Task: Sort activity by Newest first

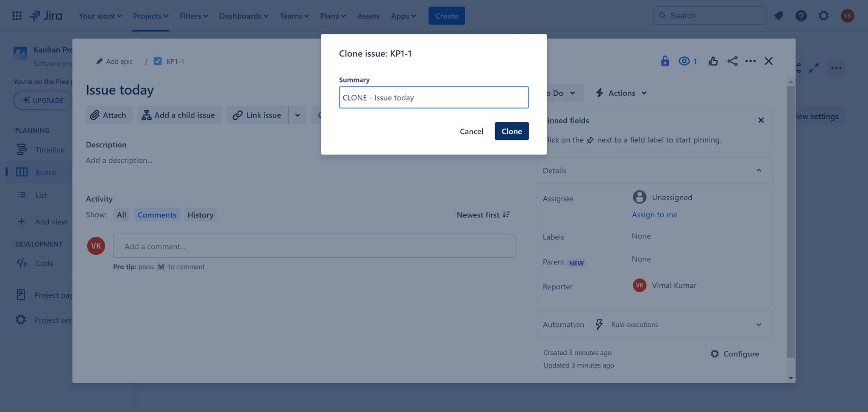Action: pos(483,215)
